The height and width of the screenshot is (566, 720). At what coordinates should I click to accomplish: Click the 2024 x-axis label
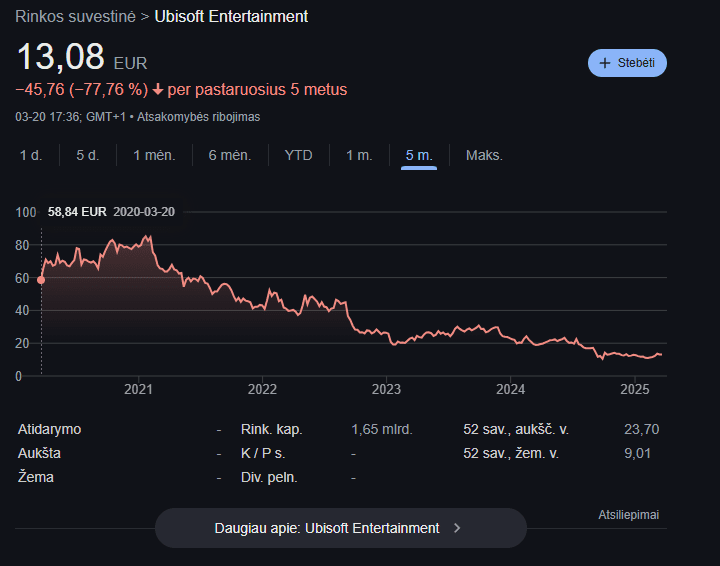coord(510,389)
